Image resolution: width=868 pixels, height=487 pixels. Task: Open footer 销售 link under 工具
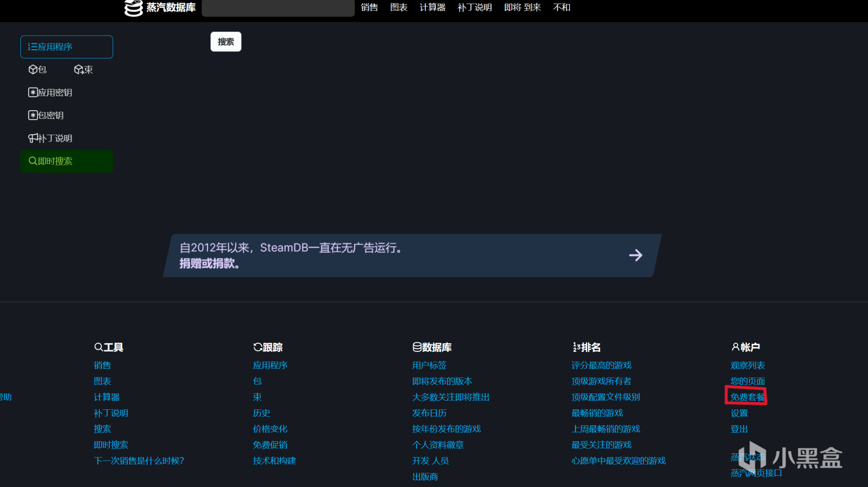pyautogui.click(x=102, y=365)
